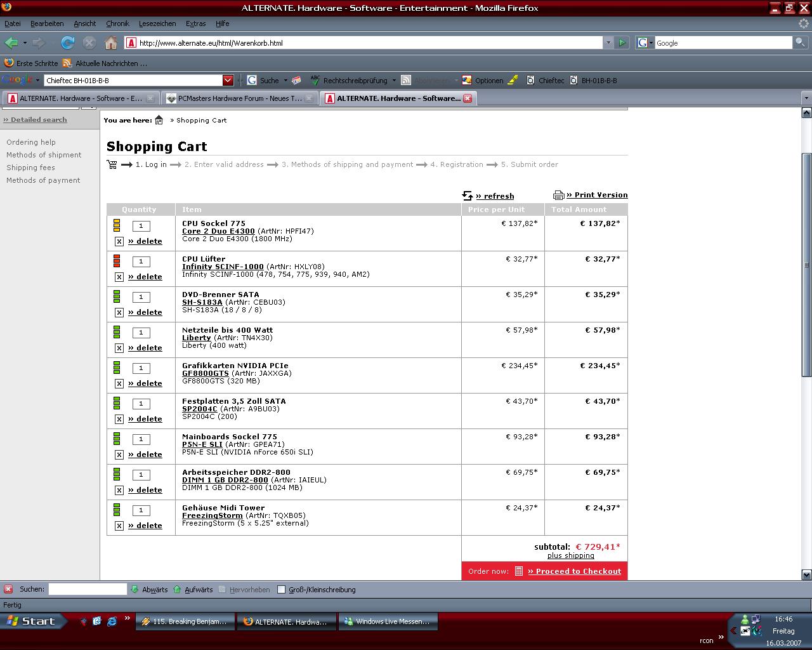Click the quantity field for Liberty power supply
The image size is (812, 650).
pos(141,333)
